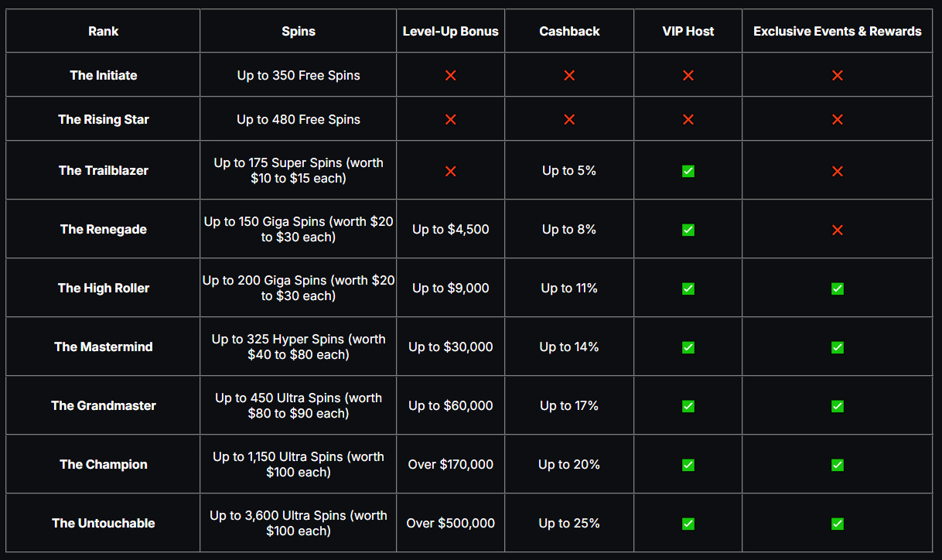
Task: Click the Exclusive Events & Rewards header
Action: pyautogui.click(x=837, y=31)
